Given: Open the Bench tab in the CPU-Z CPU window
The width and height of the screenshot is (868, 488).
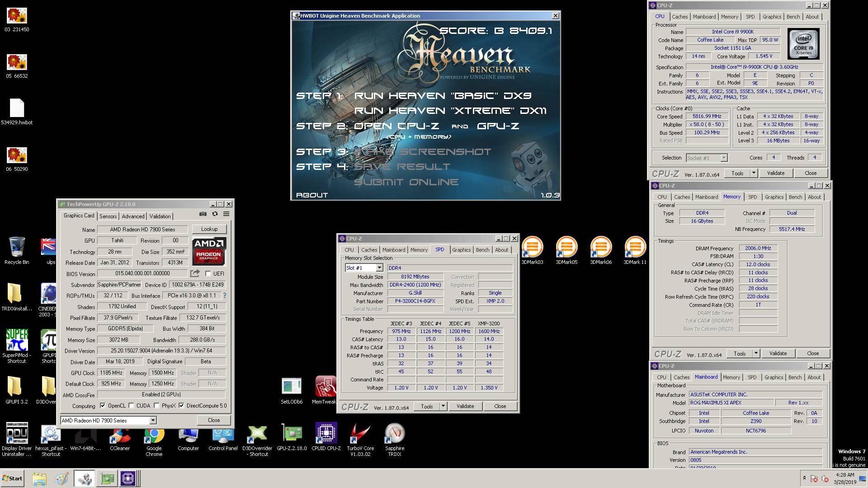Looking at the screenshot, I should tap(793, 17).
